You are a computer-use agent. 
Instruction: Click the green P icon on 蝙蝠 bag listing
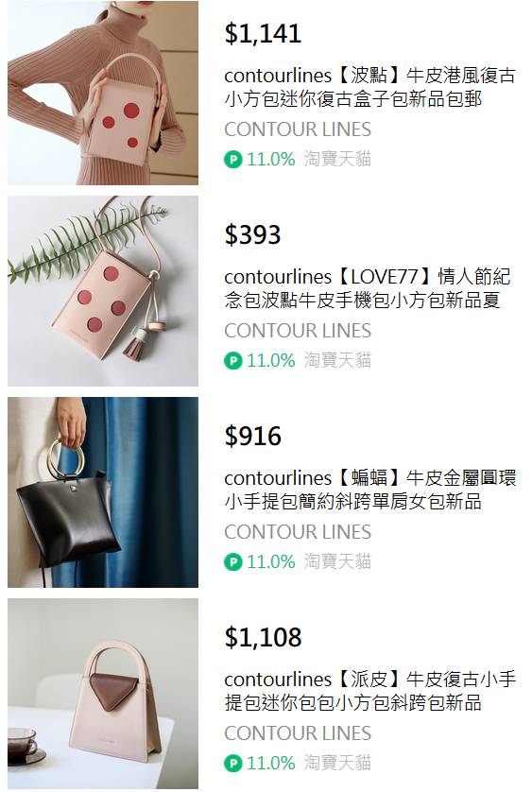point(232,561)
